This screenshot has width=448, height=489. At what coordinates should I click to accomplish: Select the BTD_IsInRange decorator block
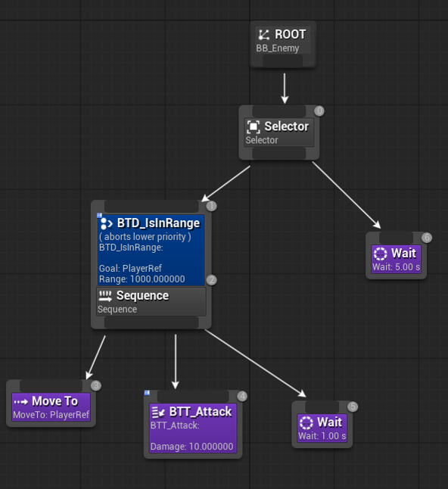tap(151, 250)
